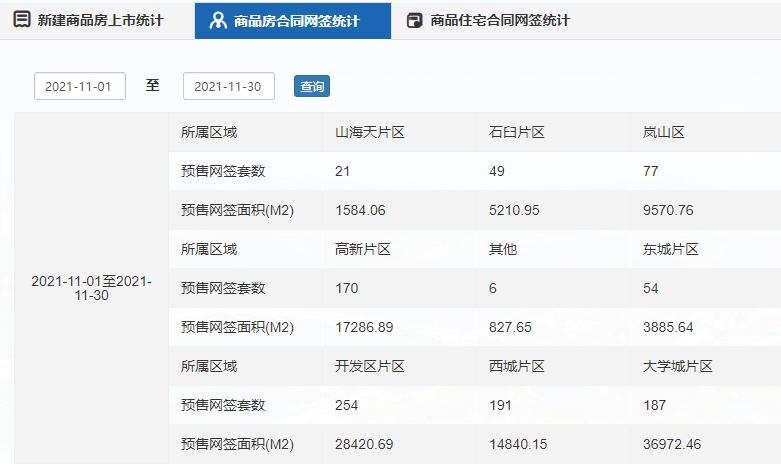The image size is (781, 464).
Task: Click area value 827.65
Action: (510, 327)
